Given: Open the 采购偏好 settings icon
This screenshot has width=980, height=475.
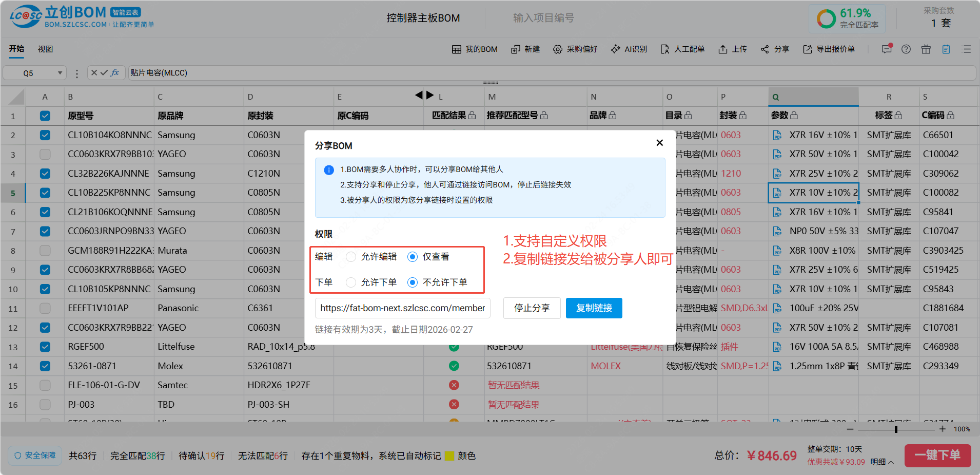Looking at the screenshot, I should (x=557, y=49).
